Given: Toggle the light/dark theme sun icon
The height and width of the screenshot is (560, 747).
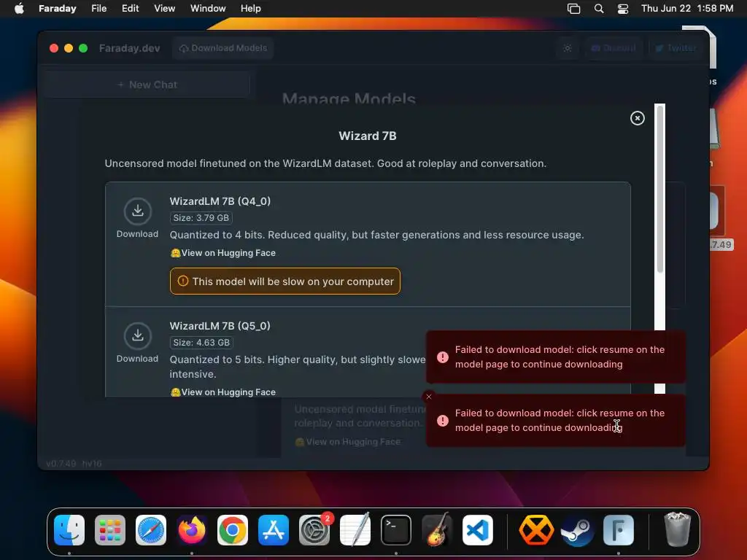Looking at the screenshot, I should pyautogui.click(x=568, y=48).
